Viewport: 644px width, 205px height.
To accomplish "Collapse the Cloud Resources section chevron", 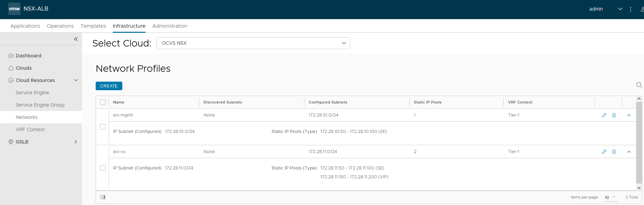I will (x=76, y=80).
